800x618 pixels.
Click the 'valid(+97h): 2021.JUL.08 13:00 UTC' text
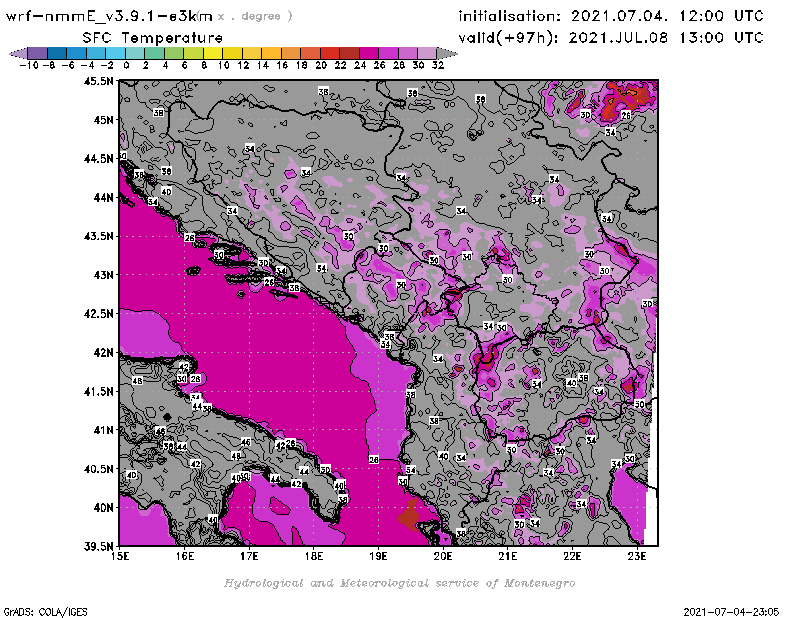coord(611,37)
